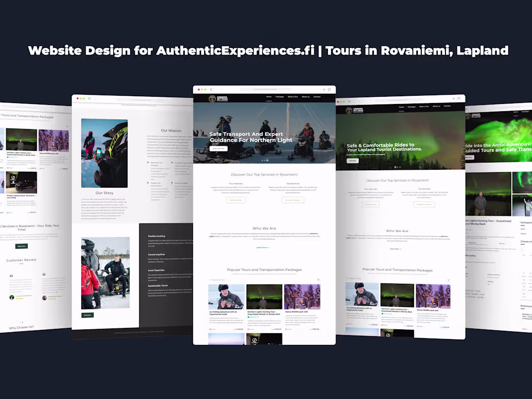
Task: Select Home in center window navigation
Action: [x=269, y=97]
